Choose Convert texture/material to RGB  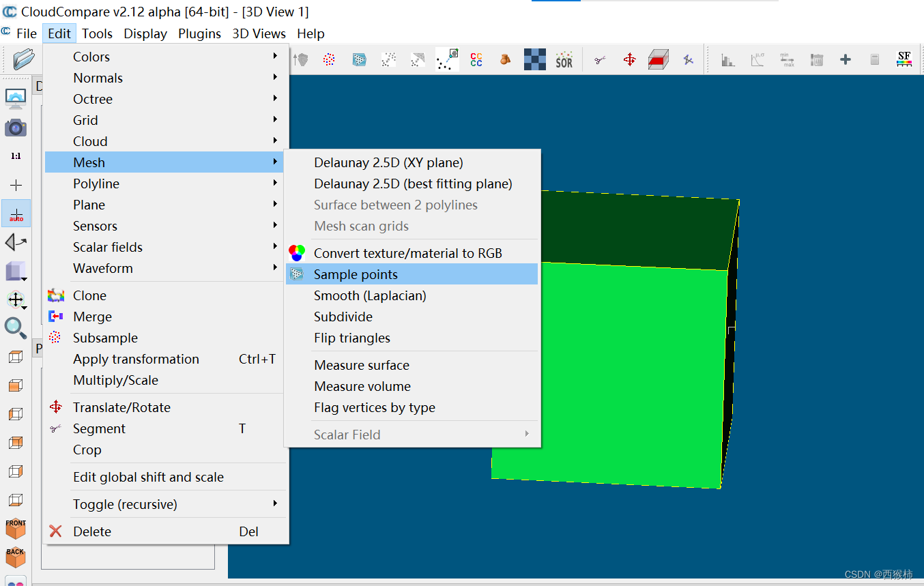pyautogui.click(x=412, y=253)
